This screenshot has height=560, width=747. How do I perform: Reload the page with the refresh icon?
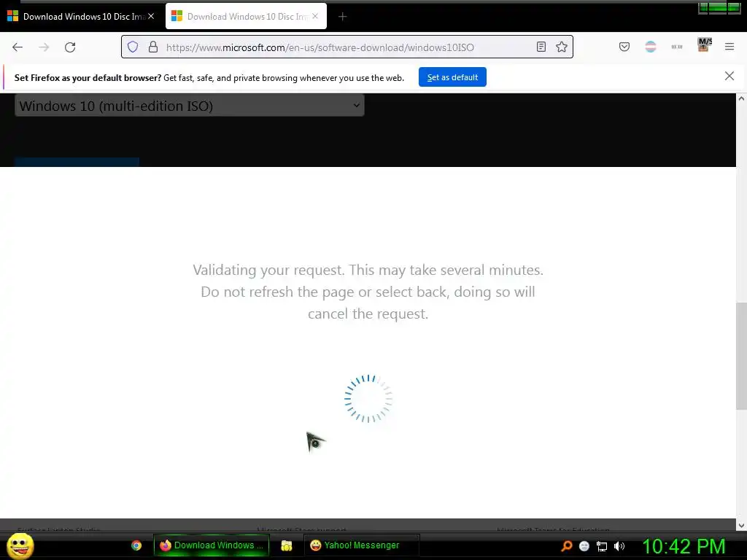70,47
